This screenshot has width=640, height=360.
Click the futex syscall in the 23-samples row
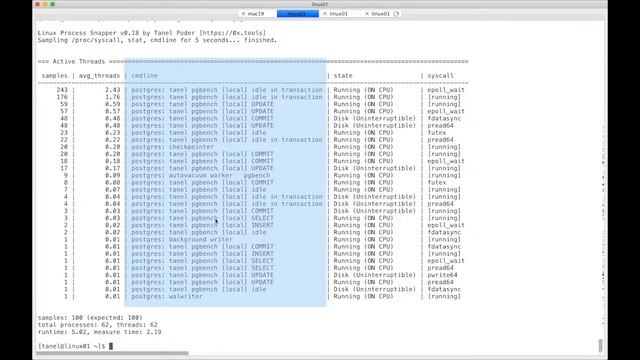pos(437,133)
